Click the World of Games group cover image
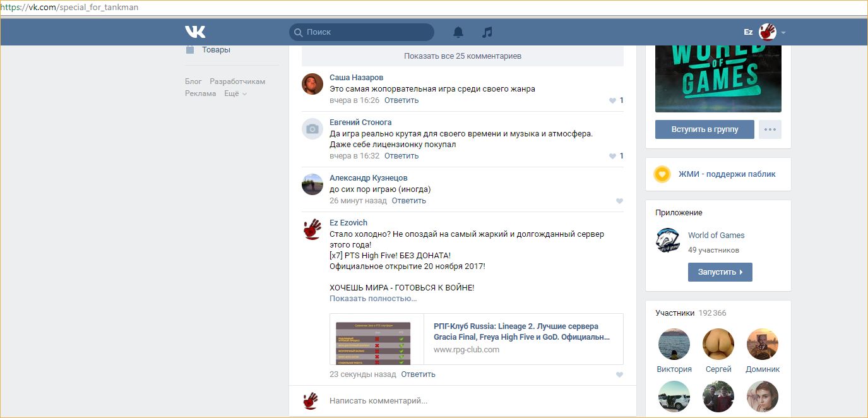The width and height of the screenshot is (868, 418). pos(718,79)
